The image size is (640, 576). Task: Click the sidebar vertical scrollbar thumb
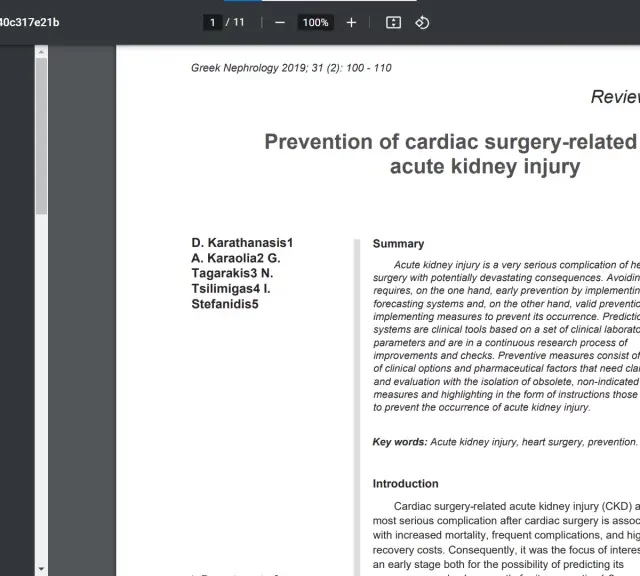click(41, 136)
